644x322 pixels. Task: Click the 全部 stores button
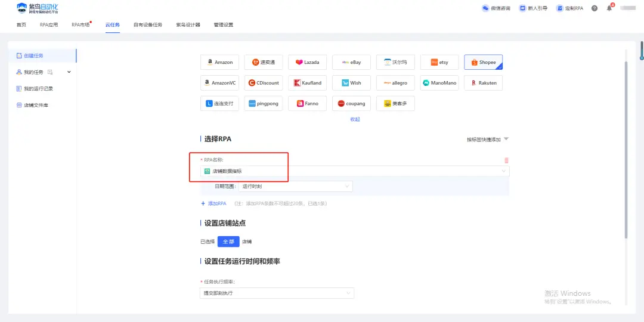tap(228, 241)
